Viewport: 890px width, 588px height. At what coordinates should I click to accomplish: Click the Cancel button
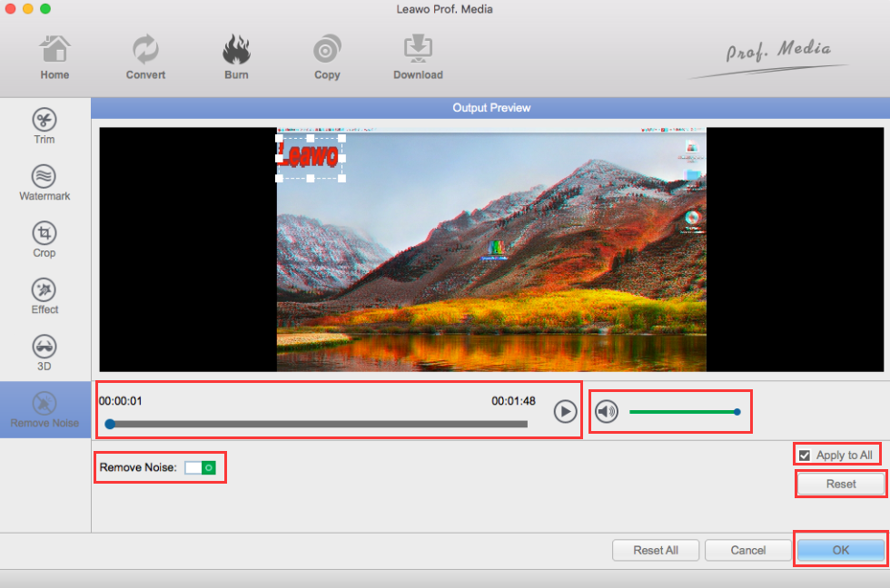click(x=747, y=550)
